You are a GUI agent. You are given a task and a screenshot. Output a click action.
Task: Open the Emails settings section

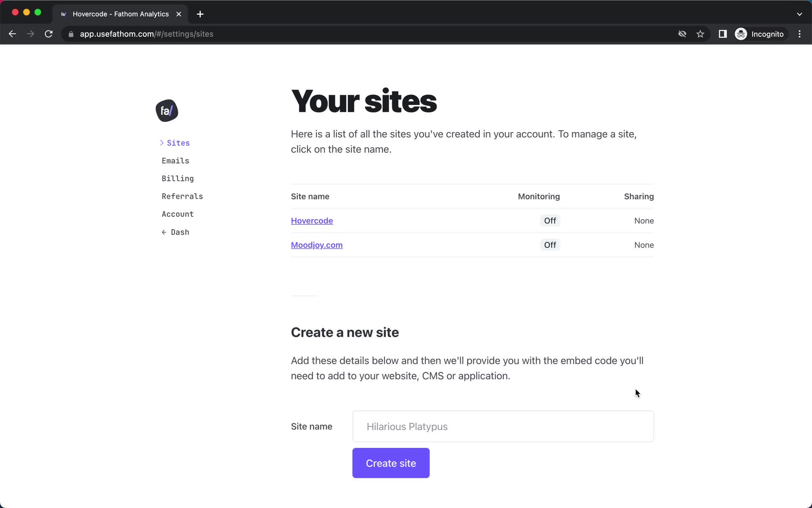pos(176,160)
